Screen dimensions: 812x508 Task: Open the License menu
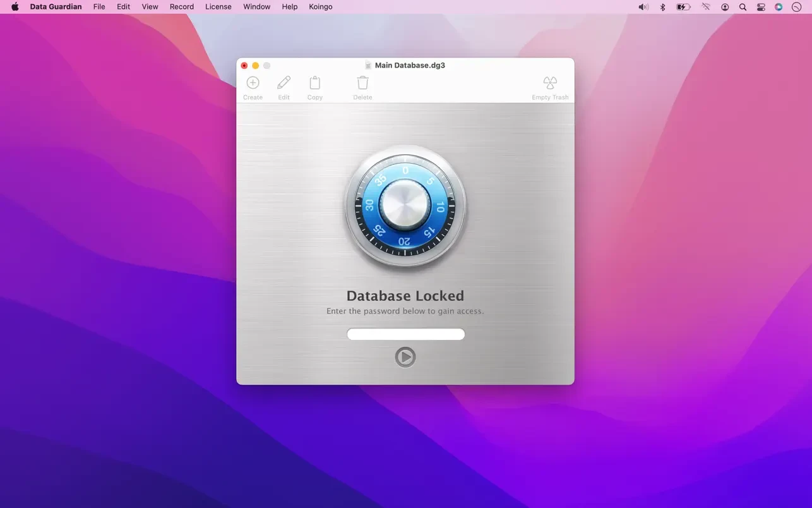[218, 7]
